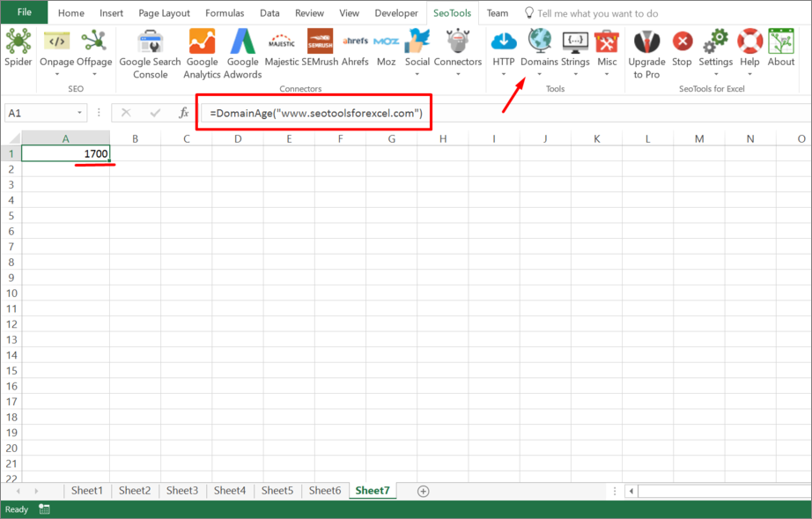Click the macro record button in status bar
Screen dimensions: 812x519
[x=43, y=508]
